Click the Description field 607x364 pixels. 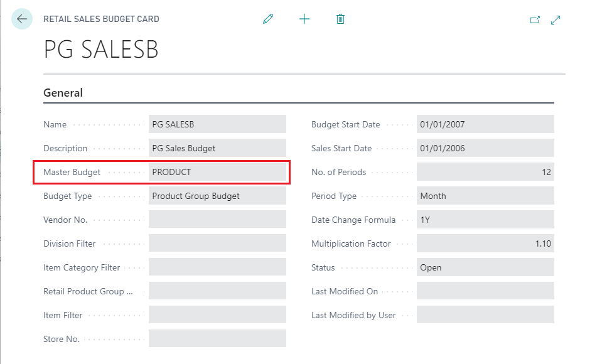[217, 148]
